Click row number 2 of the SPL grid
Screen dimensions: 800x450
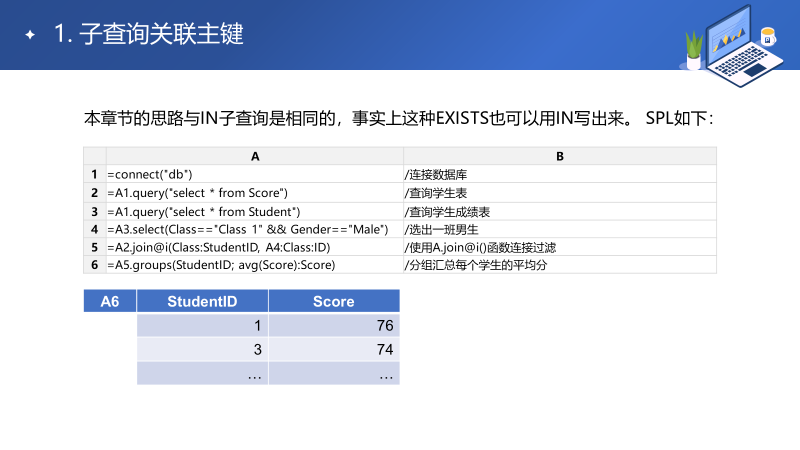pos(94,193)
